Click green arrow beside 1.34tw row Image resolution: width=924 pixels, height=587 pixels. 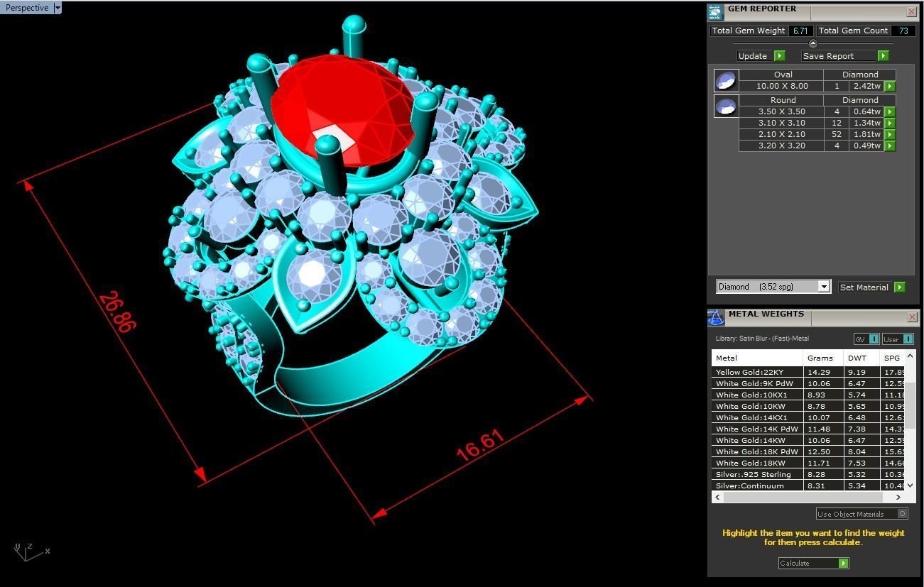[x=889, y=123]
